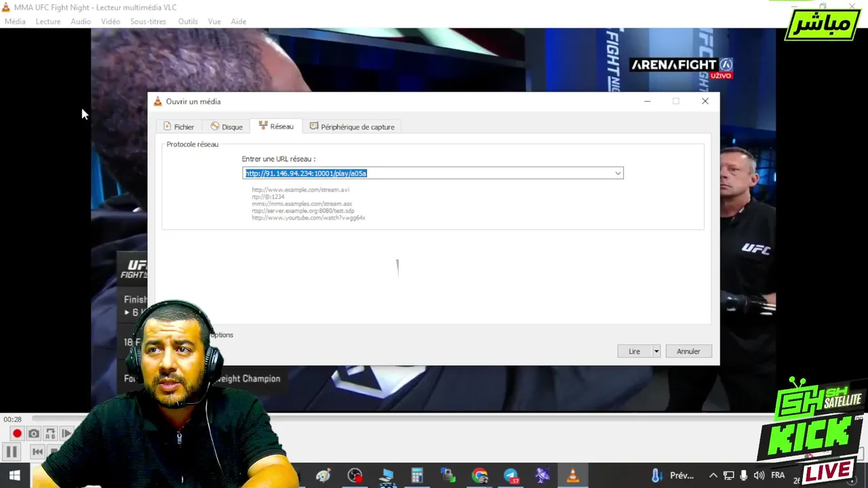
Task: Take a snapshot with the camera icon
Action: coord(33,434)
